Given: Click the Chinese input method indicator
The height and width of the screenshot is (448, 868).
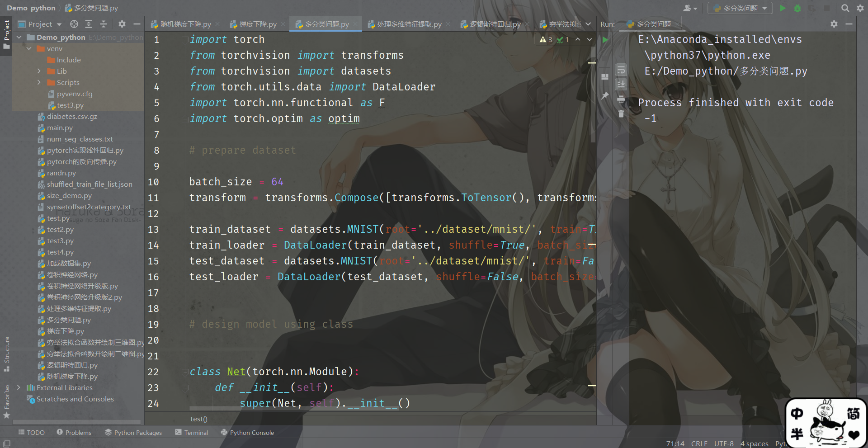Looking at the screenshot, I should pyautogui.click(x=797, y=413).
